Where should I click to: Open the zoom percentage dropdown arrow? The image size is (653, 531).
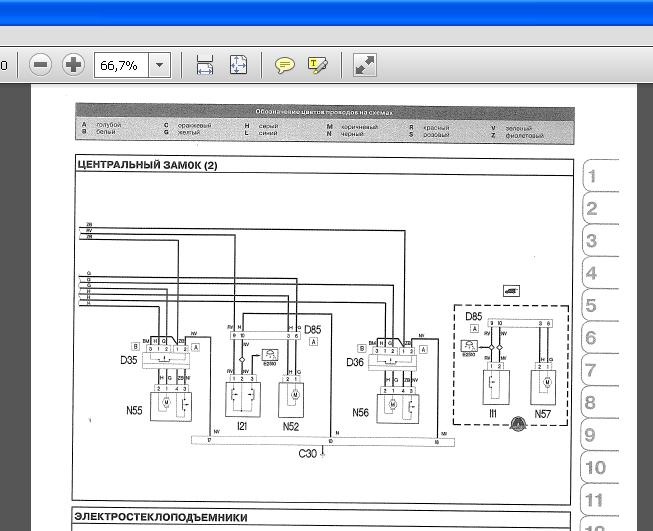(160, 65)
